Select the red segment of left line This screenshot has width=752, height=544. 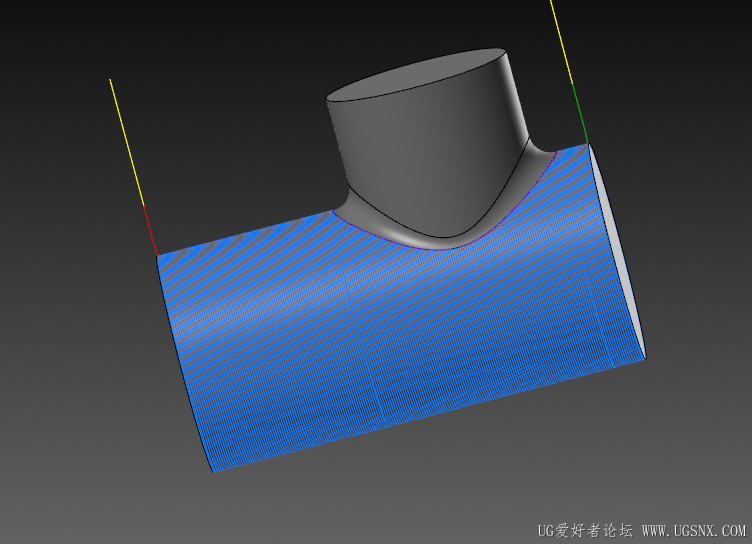point(150,231)
